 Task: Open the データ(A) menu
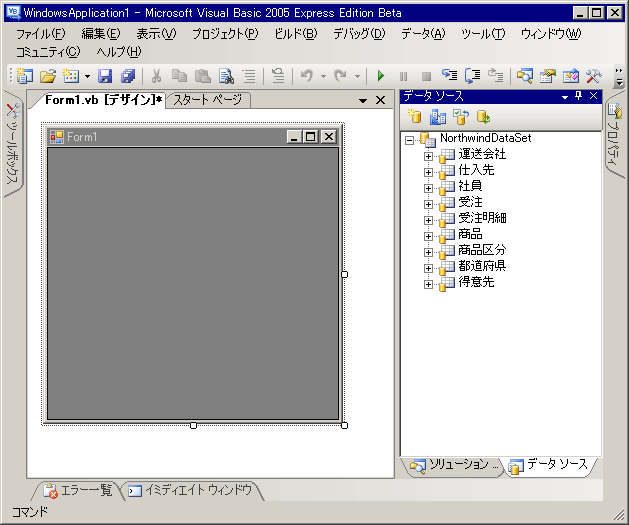click(423, 34)
